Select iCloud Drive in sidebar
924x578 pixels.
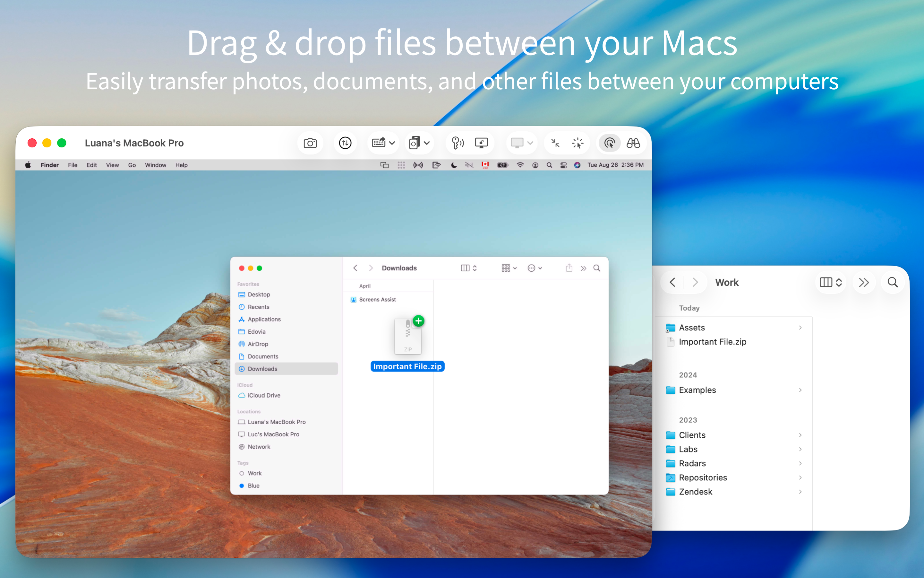(286, 395)
